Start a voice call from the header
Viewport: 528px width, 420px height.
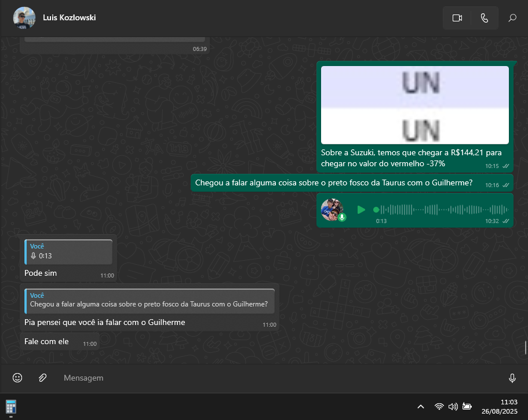point(485,18)
